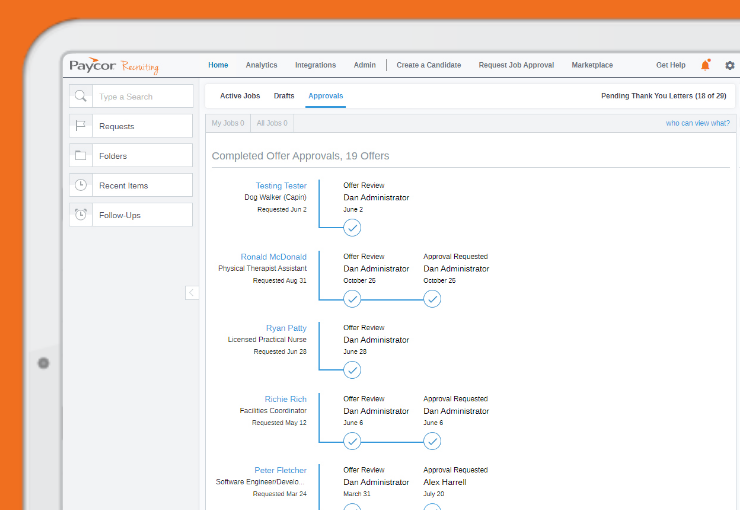Click the Dog Walker (Capin) job text

pyautogui.click(x=275, y=197)
